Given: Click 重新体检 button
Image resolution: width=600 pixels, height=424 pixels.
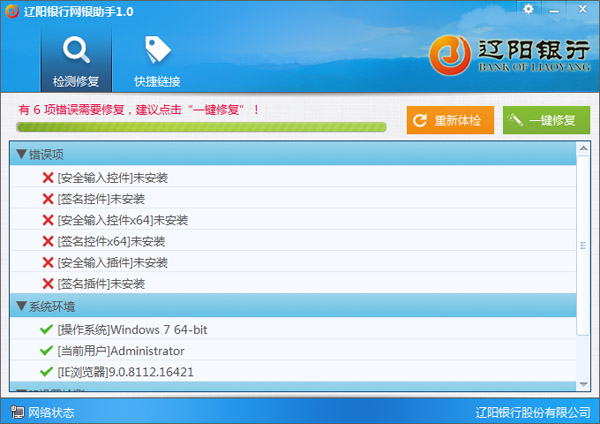Looking at the screenshot, I should point(450,120).
